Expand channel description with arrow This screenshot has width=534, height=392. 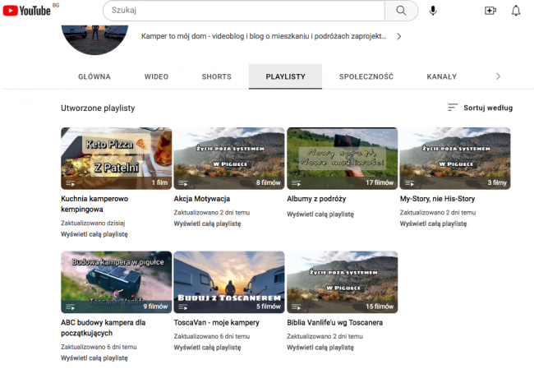[x=399, y=36]
